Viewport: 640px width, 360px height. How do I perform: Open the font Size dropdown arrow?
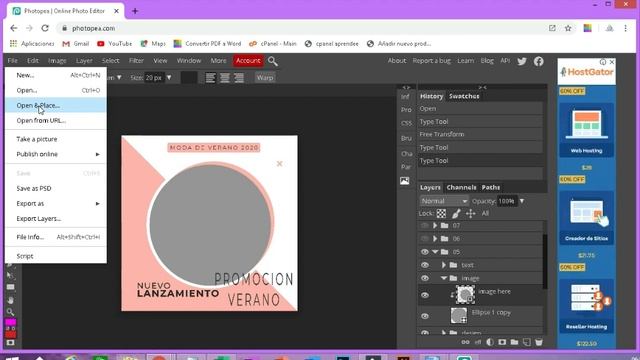point(169,78)
